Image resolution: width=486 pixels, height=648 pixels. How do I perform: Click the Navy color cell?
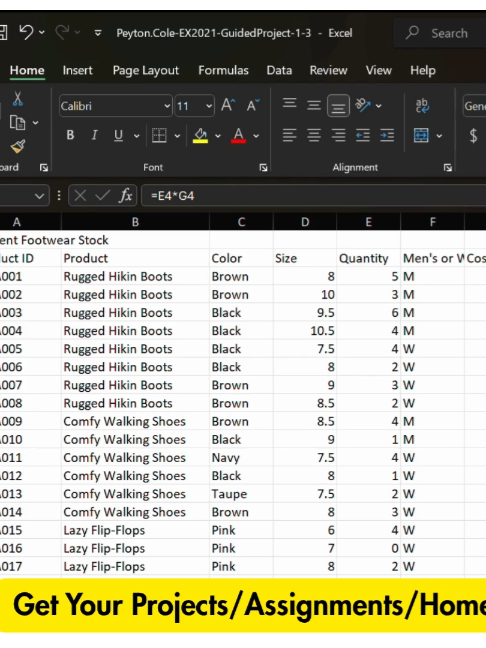[241, 457]
